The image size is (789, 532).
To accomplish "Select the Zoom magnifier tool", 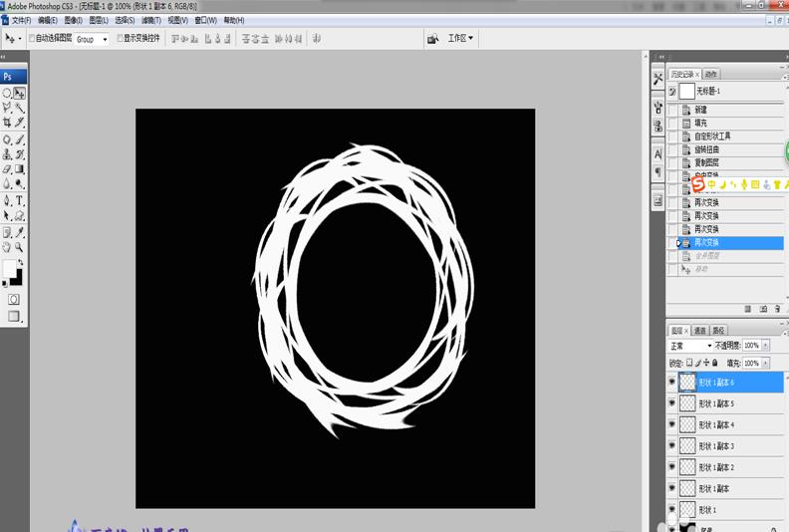I will click(x=19, y=247).
